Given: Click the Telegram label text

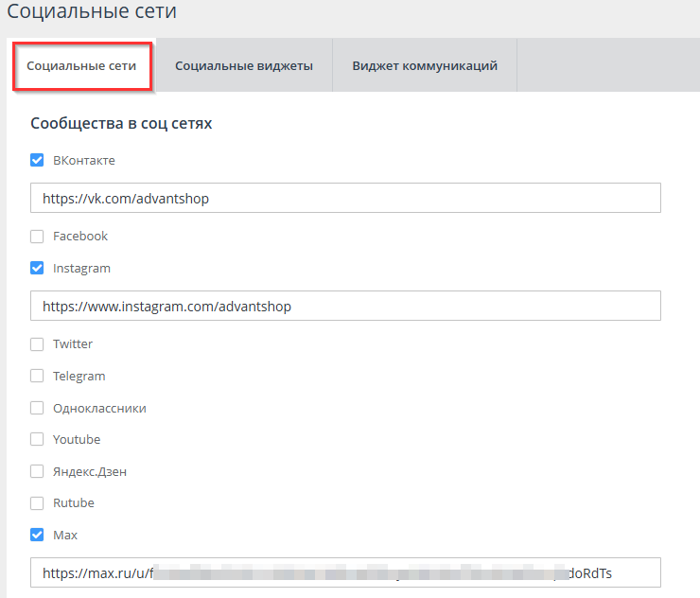Looking at the screenshot, I should [79, 377].
